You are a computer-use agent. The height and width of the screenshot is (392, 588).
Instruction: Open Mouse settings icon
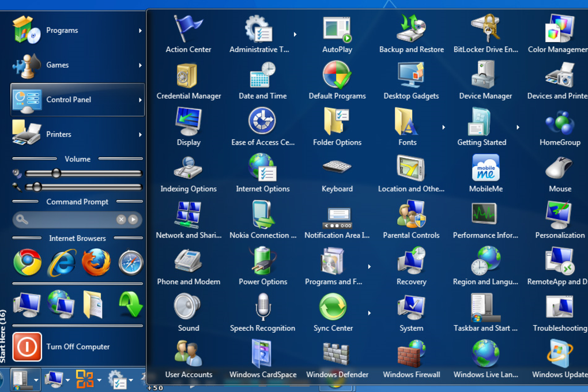point(559,168)
